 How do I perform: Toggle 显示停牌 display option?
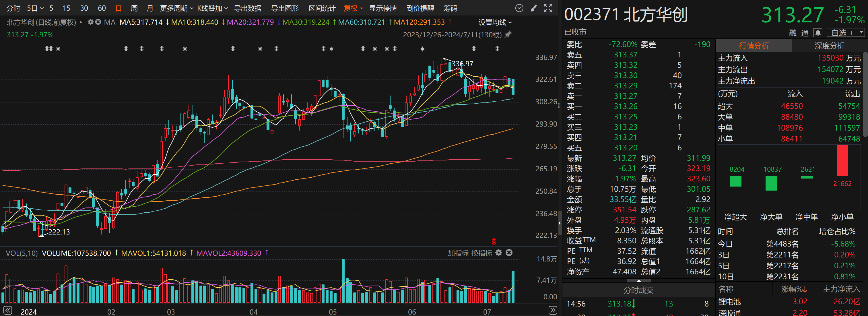click(x=383, y=8)
